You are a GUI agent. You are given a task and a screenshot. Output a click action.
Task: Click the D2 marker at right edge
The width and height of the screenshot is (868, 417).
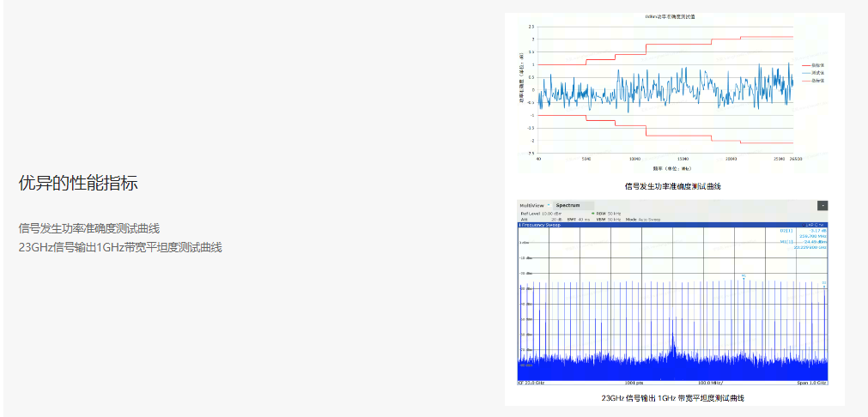(x=824, y=282)
